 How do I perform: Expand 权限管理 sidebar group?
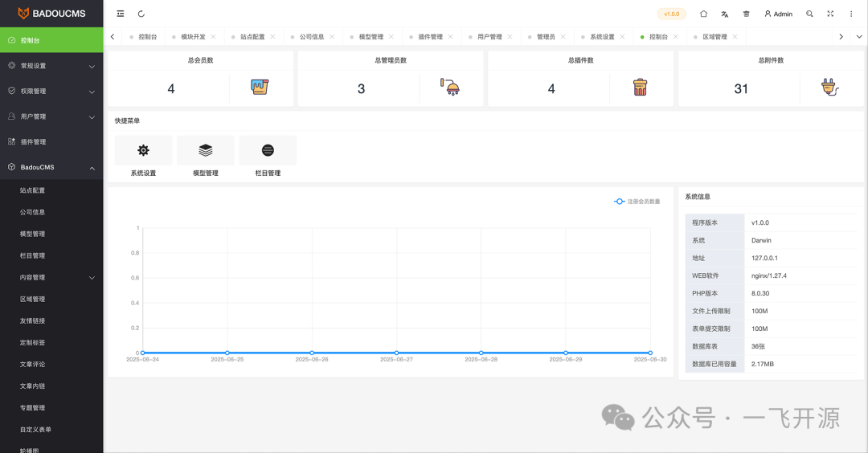51,92
